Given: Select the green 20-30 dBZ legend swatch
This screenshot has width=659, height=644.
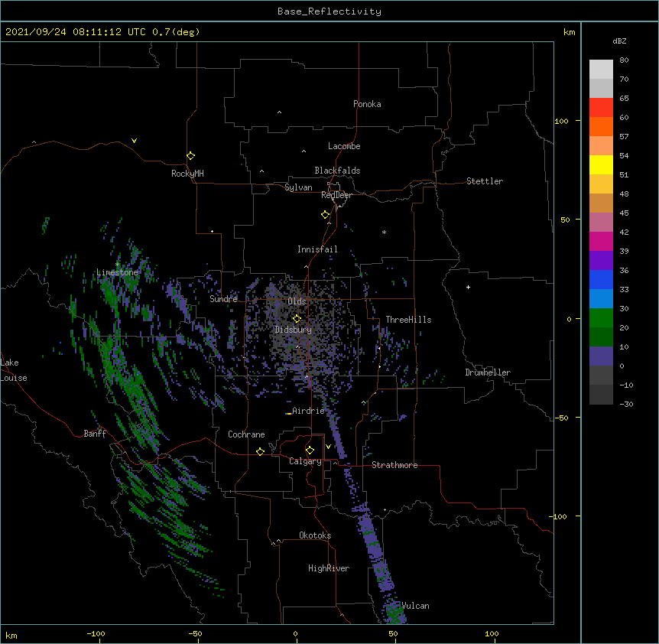Looking at the screenshot, I should [x=601, y=318].
